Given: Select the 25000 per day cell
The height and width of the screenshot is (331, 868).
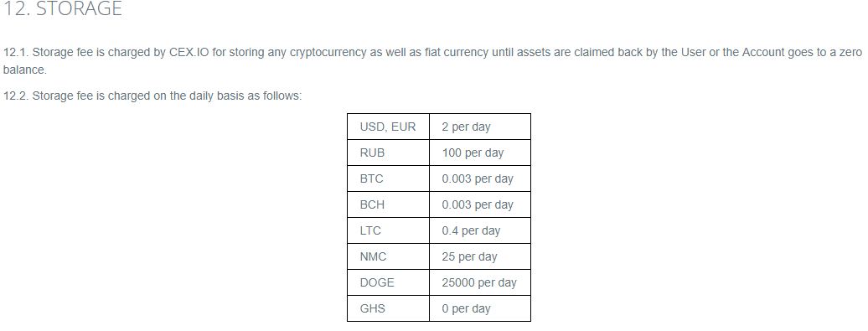Looking at the screenshot, I should click(480, 283).
